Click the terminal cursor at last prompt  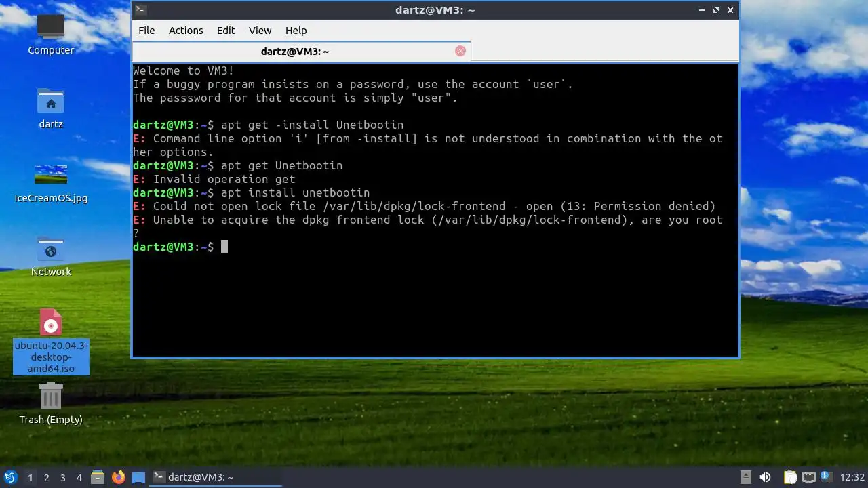[x=224, y=247]
